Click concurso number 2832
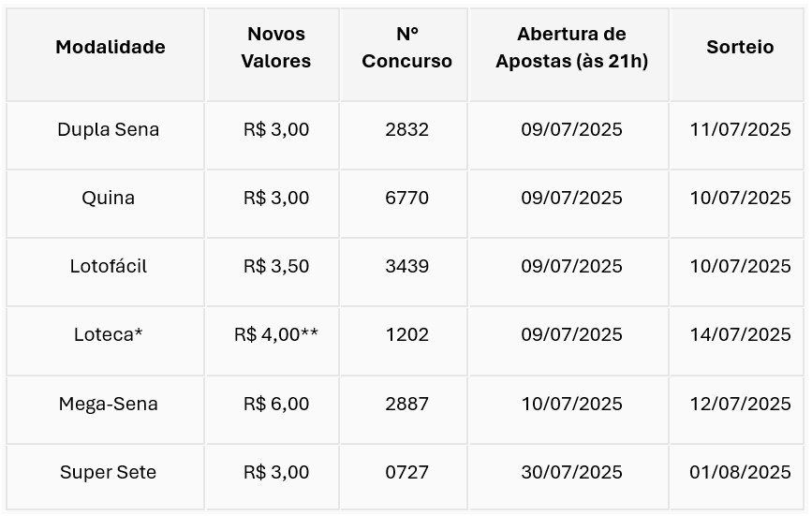Image resolution: width=812 pixels, height=516 pixels. click(x=407, y=129)
